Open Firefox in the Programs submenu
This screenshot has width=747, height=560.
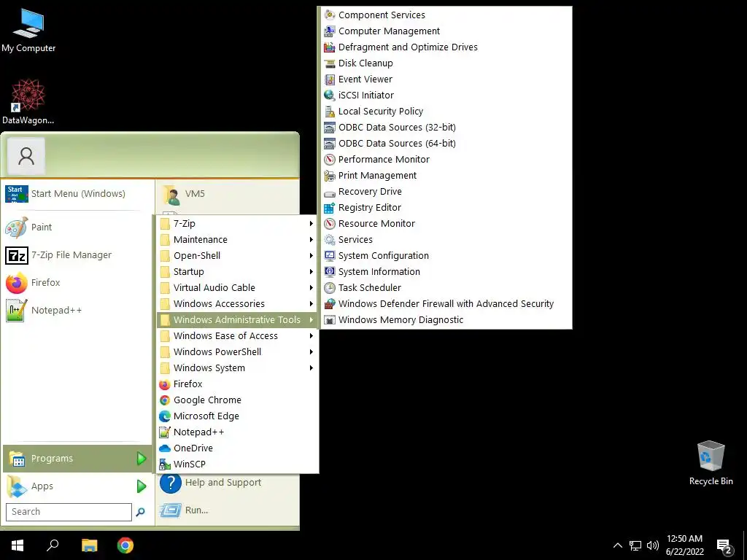coord(237,384)
